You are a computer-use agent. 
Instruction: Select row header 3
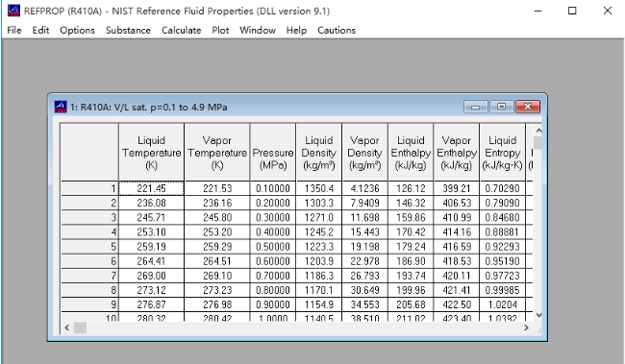pos(89,217)
